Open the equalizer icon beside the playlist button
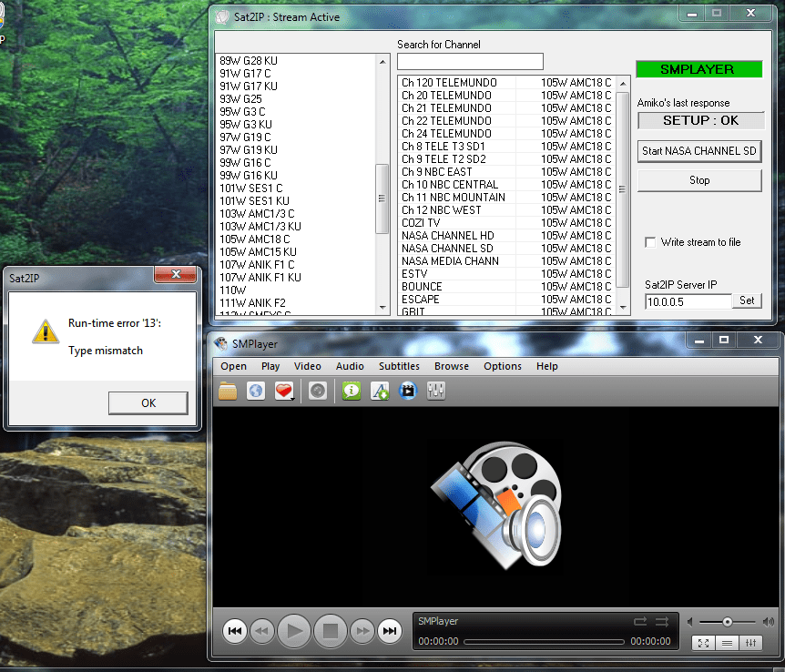This screenshot has height=672, width=785. pos(751,643)
